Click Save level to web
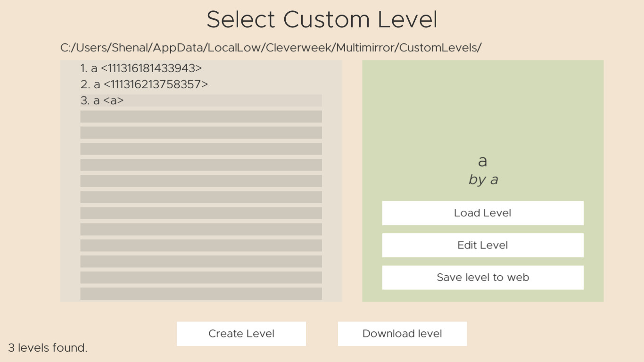 pos(483,277)
